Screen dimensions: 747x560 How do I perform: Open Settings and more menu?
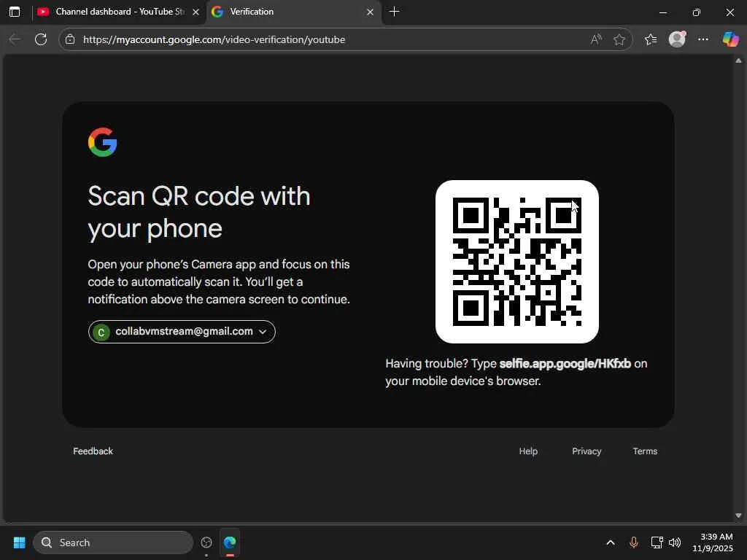tap(703, 39)
